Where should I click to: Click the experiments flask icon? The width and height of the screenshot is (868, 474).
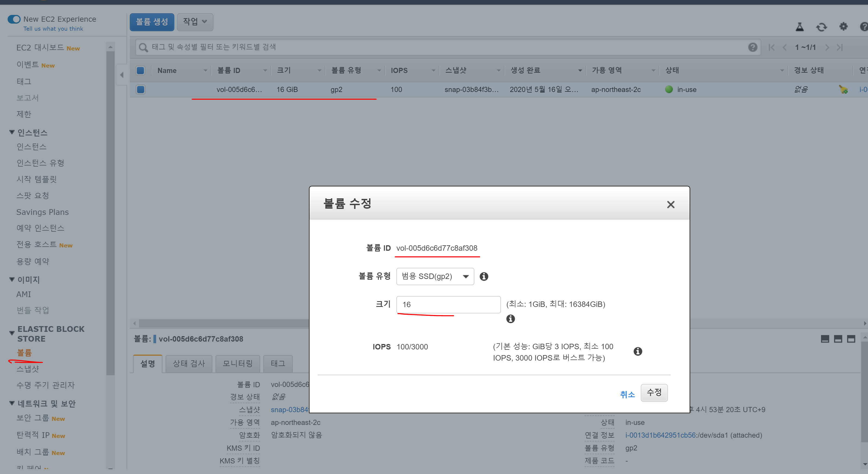coord(799,27)
